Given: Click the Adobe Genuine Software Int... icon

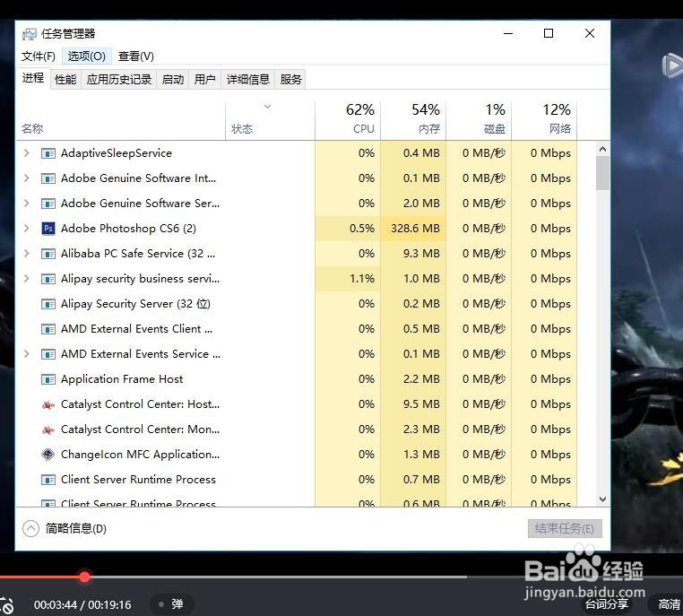Looking at the screenshot, I should 48,178.
